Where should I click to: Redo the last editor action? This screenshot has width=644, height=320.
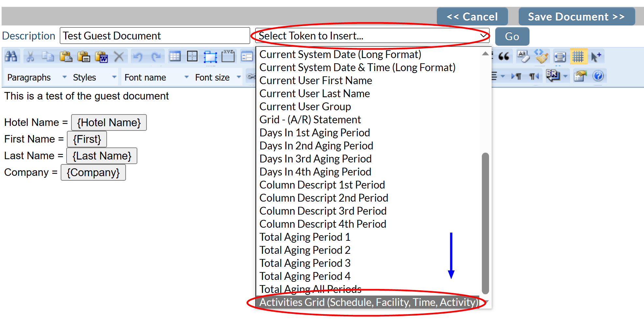(156, 57)
